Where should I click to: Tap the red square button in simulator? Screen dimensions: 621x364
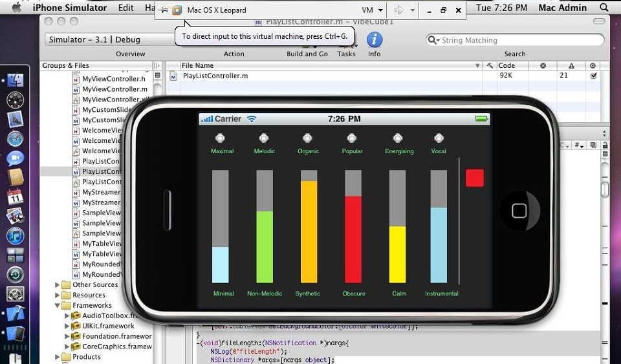(474, 178)
